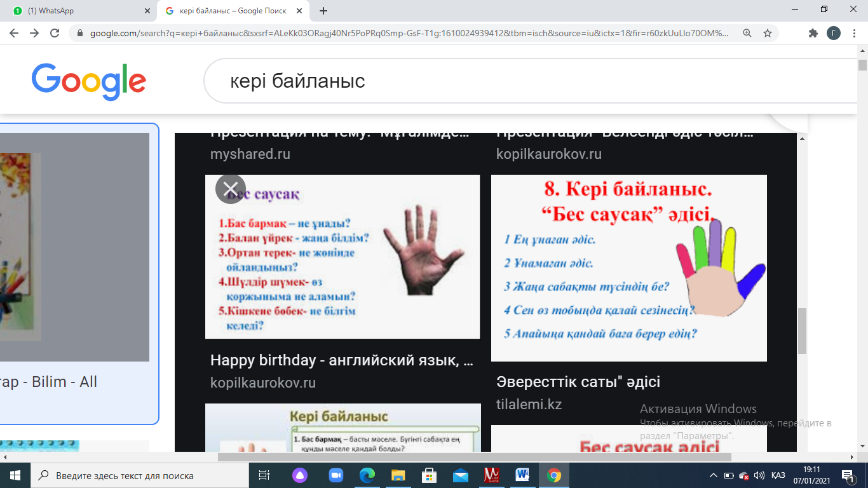Open kopilkaurokov.ru link under Happy birthday
The image size is (868, 488).
click(x=263, y=383)
